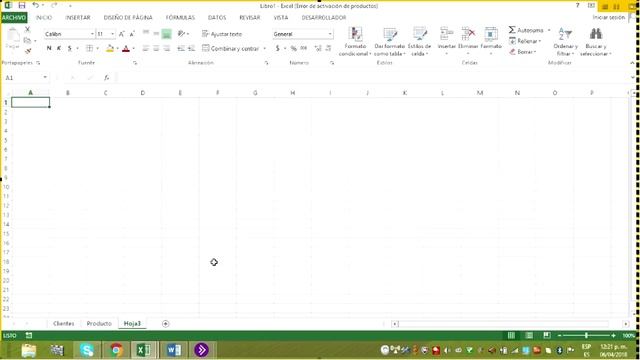
Task: Open the General number format dropdown
Action: [330, 34]
